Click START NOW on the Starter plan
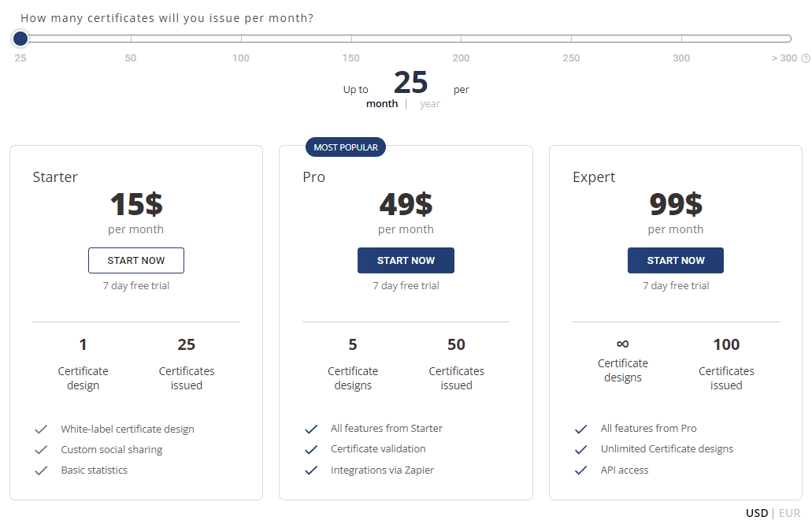This screenshot has height=528, width=812. 135,260
